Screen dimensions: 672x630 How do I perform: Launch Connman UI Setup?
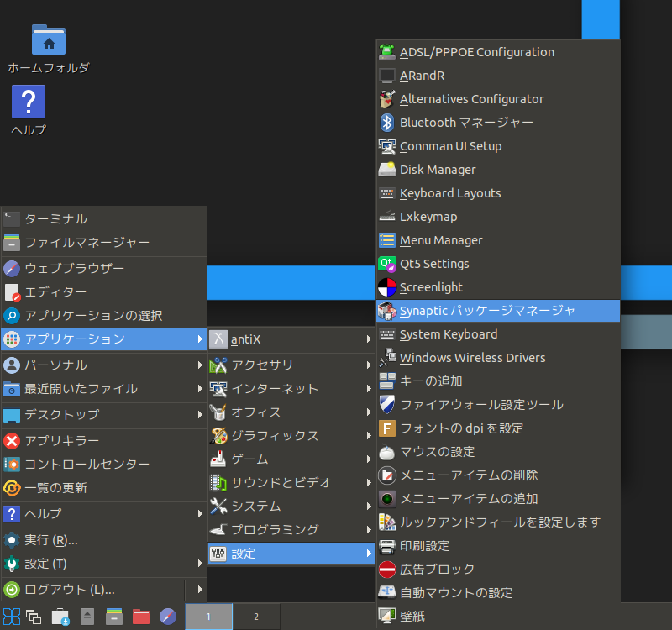(x=498, y=146)
